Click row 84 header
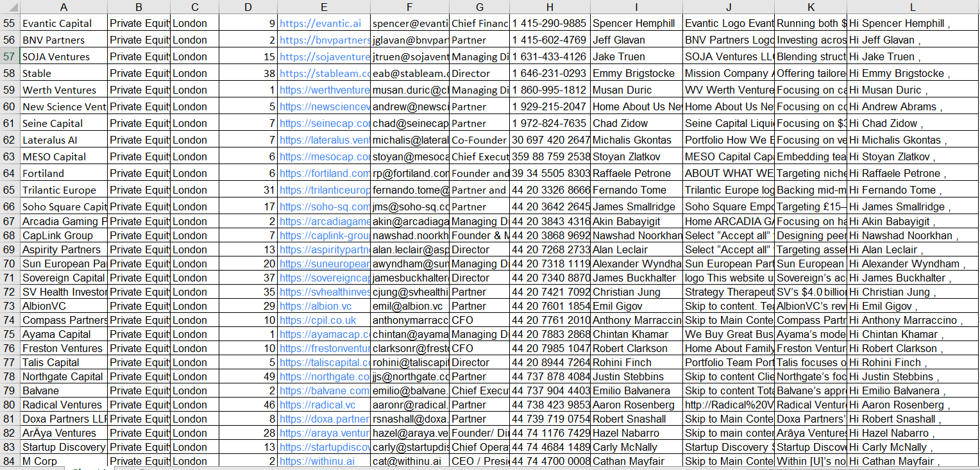Screen dimensions: 980x470 click(9, 461)
